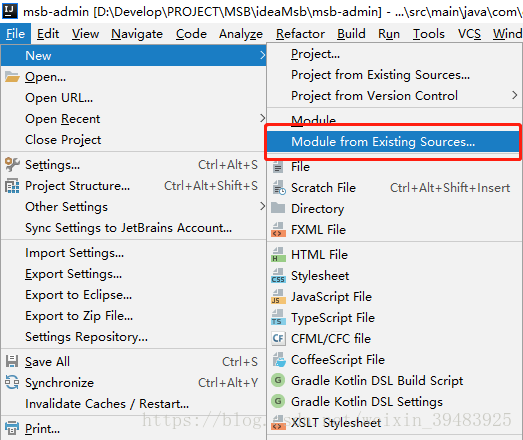The height and width of the screenshot is (440, 523).
Task: Choose Import Settings... entry
Action: (x=133, y=253)
